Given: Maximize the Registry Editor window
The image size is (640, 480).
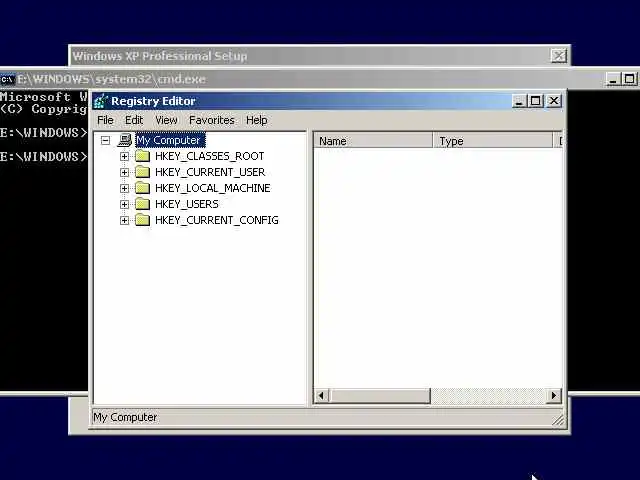Looking at the screenshot, I should tap(536, 101).
